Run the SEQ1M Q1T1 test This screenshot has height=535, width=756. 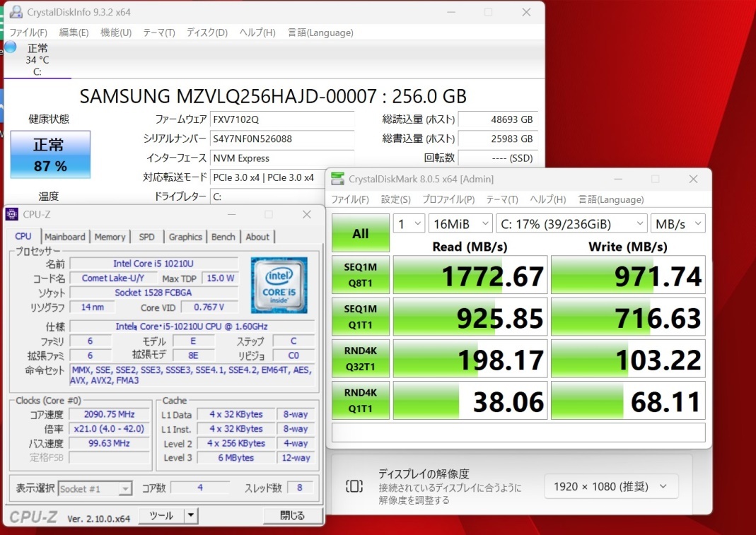pyautogui.click(x=361, y=317)
